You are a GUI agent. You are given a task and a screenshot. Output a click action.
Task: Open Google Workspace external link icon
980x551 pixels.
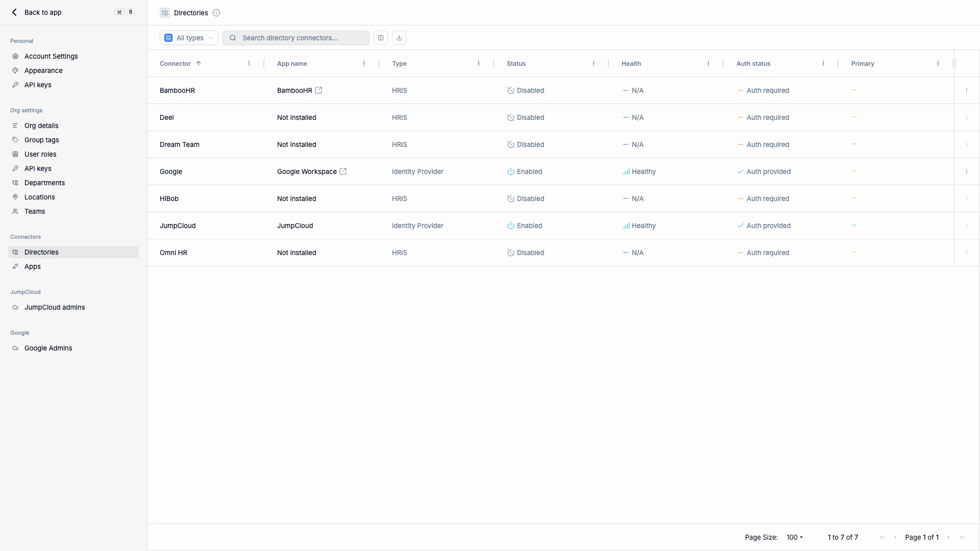pyautogui.click(x=343, y=171)
